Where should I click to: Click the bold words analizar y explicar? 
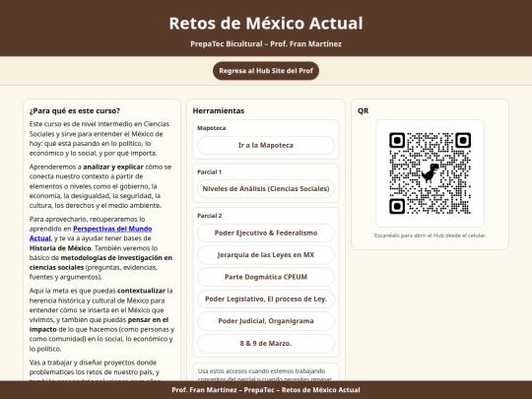click(x=113, y=166)
